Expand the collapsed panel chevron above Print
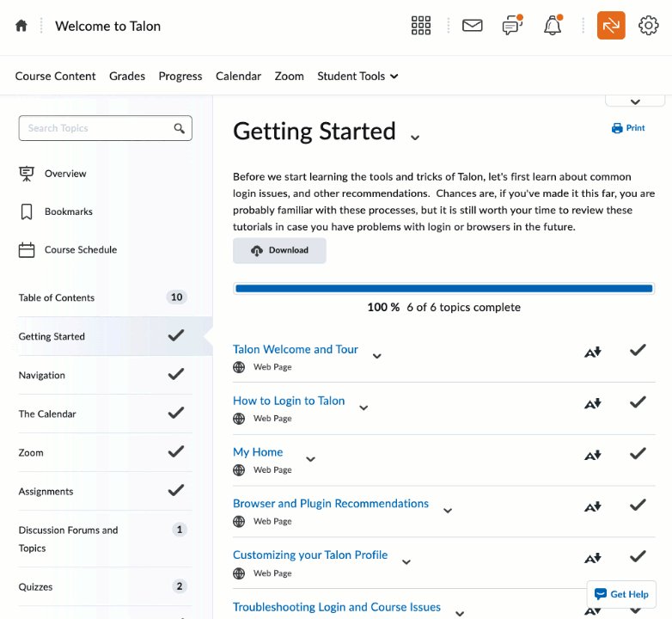Image resolution: width=672 pixels, height=619 pixels. (635, 101)
